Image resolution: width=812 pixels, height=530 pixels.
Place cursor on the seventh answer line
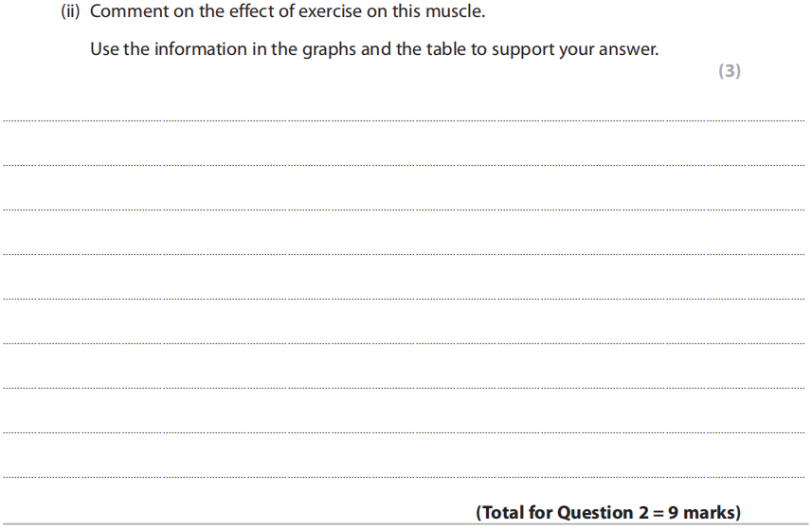[x=404, y=388]
